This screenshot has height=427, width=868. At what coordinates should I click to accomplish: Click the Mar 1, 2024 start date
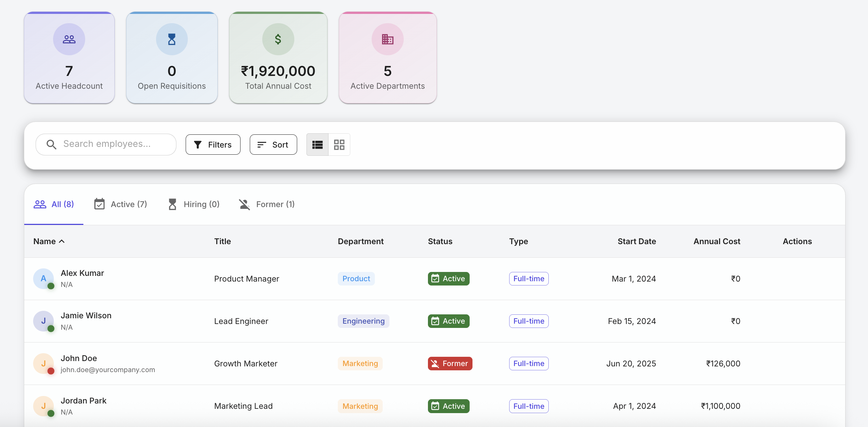click(x=634, y=279)
